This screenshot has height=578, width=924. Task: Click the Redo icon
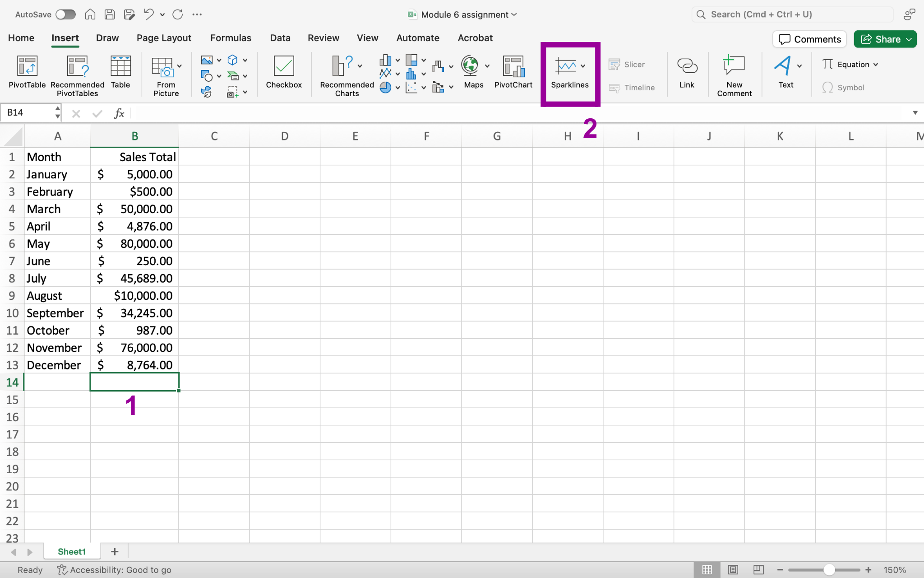tap(178, 14)
